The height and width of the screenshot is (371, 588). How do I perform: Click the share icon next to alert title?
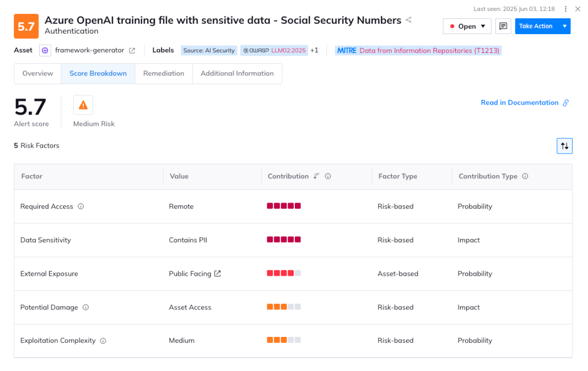point(409,20)
